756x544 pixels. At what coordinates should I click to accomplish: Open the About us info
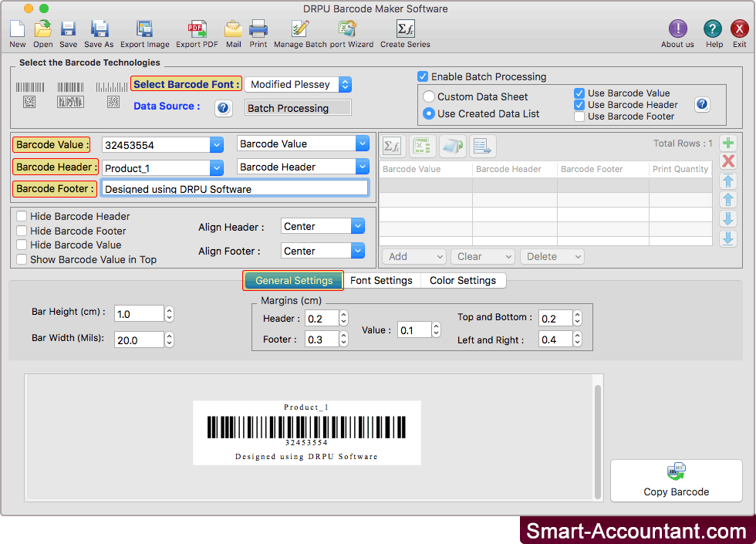coord(677,29)
